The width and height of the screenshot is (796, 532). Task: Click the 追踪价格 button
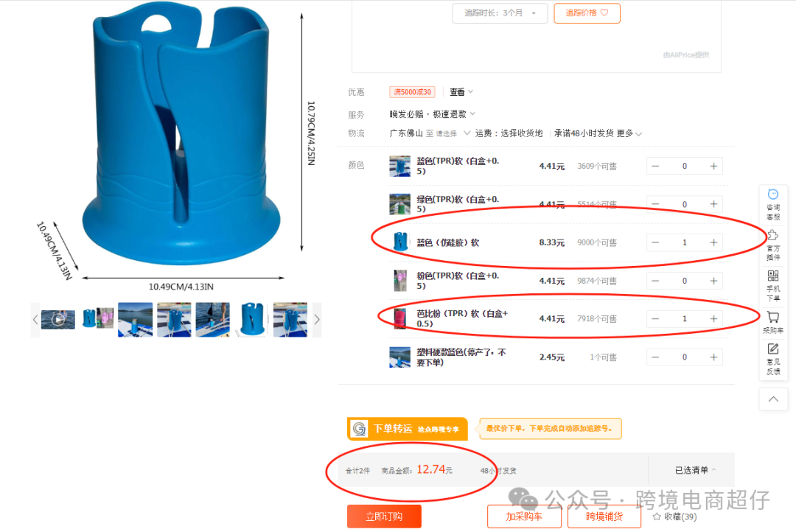click(587, 13)
